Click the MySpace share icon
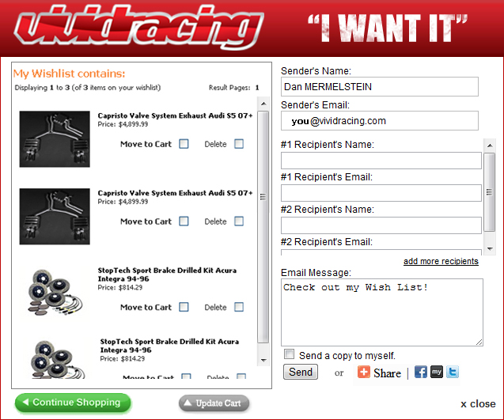This screenshot has width=504, height=420. (x=437, y=372)
